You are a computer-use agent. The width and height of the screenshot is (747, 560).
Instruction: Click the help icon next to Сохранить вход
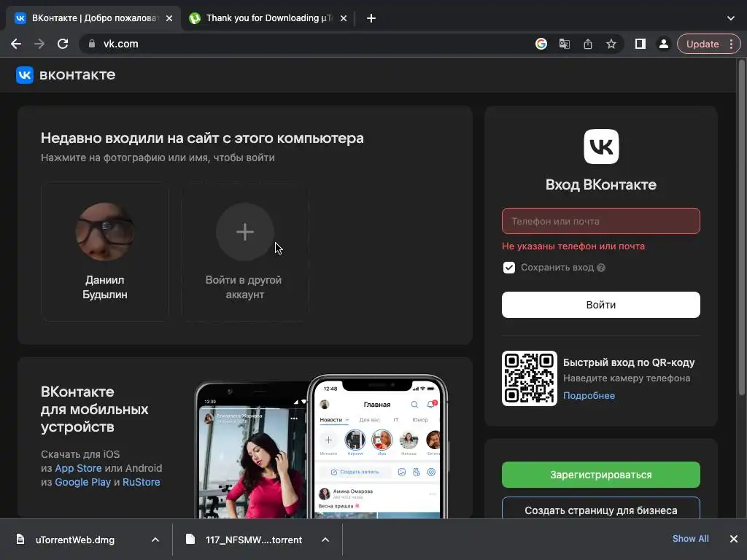[601, 268]
